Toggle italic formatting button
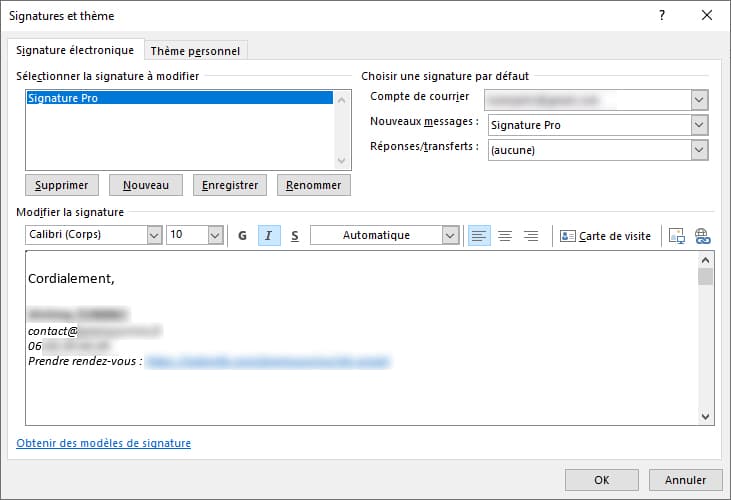 [269, 236]
